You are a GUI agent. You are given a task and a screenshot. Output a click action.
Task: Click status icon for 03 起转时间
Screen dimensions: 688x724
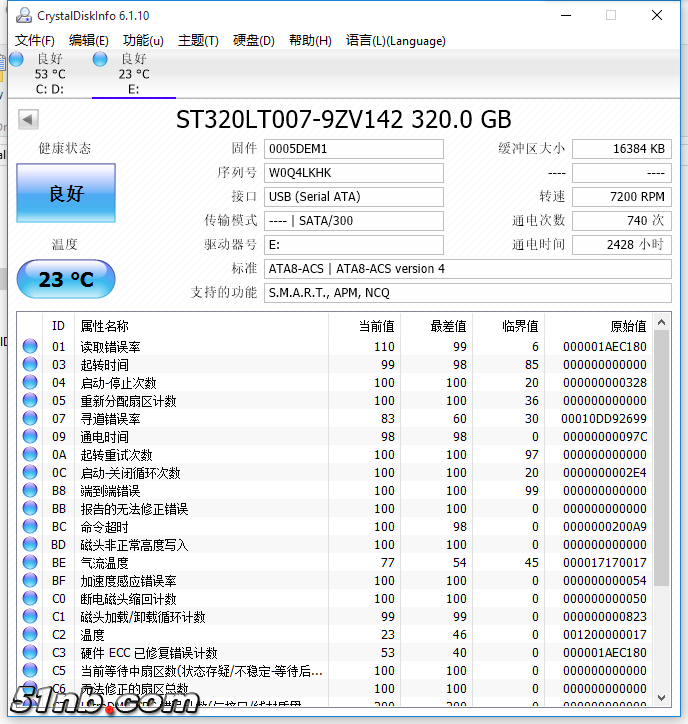pos(30,364)
